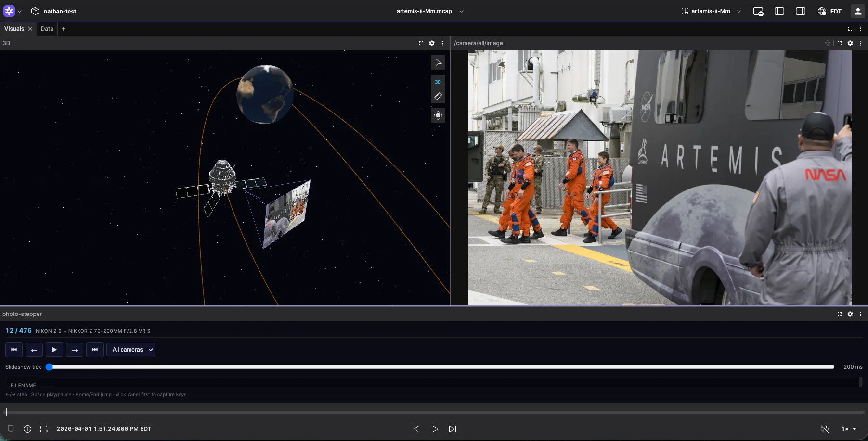The height and width of the screenshot is (441, 868).
Task: Choose the select objects tool in 3D
Action: (438, 63)
